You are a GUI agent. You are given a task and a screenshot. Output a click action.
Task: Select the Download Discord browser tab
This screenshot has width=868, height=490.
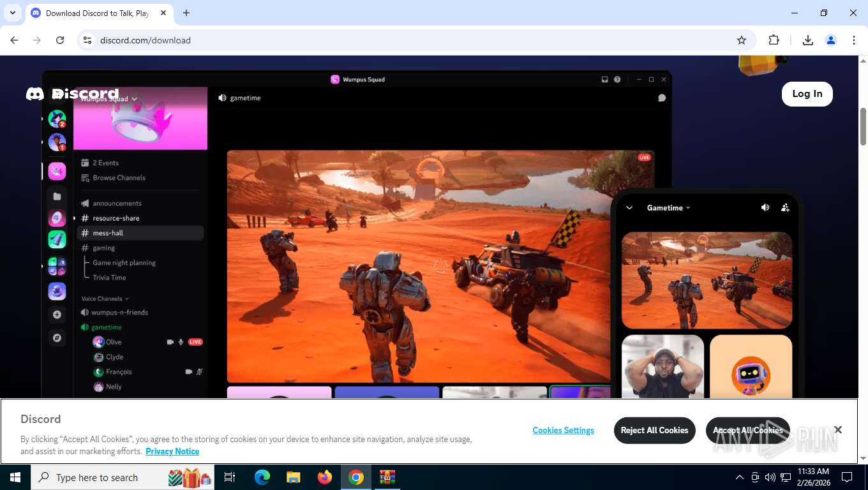point(99,13)
